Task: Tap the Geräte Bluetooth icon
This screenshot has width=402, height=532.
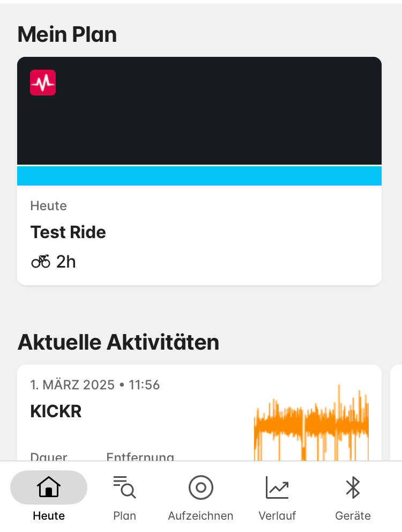Action: click(x=353, y=487)
